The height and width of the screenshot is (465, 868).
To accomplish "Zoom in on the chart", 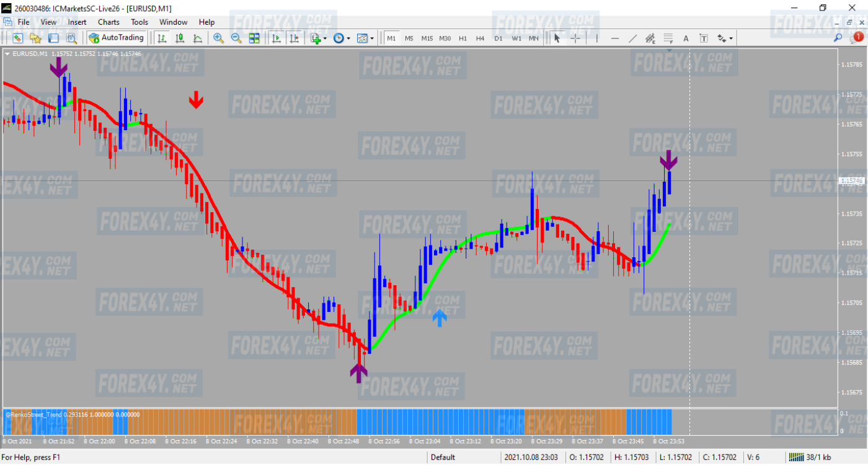I will (x=217, y=38).
